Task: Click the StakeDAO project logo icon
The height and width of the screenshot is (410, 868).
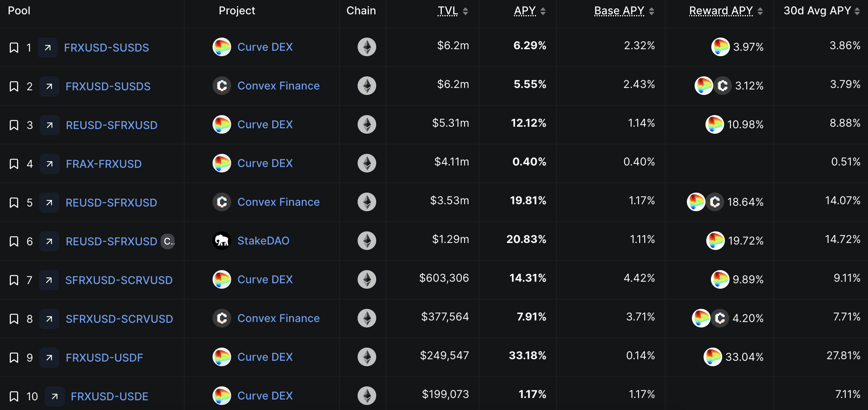Action: tap(222, 241)
